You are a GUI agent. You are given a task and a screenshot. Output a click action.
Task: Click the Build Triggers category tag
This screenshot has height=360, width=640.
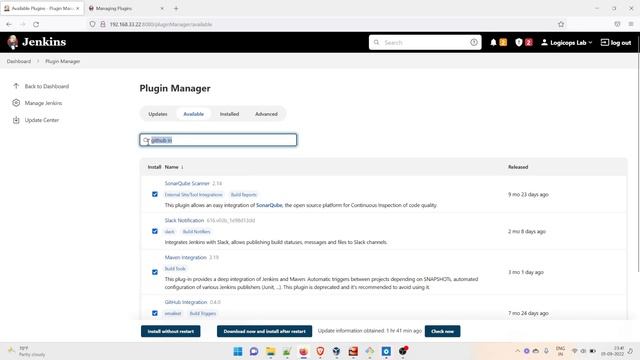[x=203, y=313]
